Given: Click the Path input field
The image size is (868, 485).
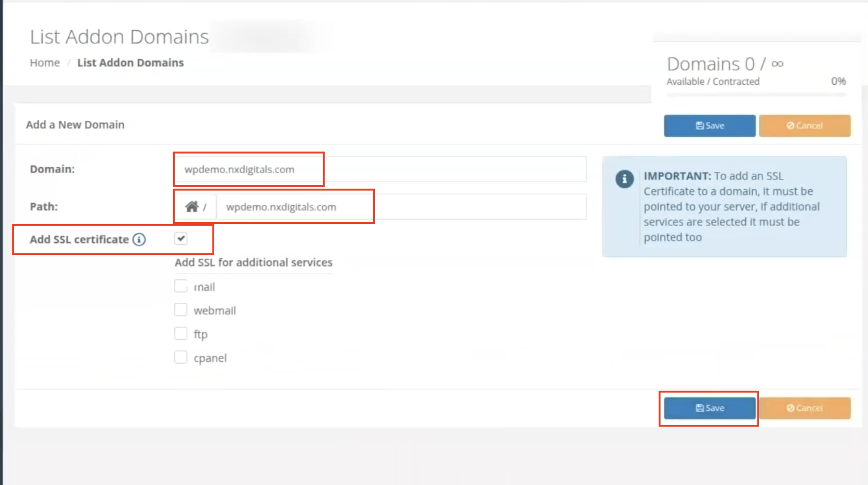Looking at the screenshot, I should click(401, 207).
